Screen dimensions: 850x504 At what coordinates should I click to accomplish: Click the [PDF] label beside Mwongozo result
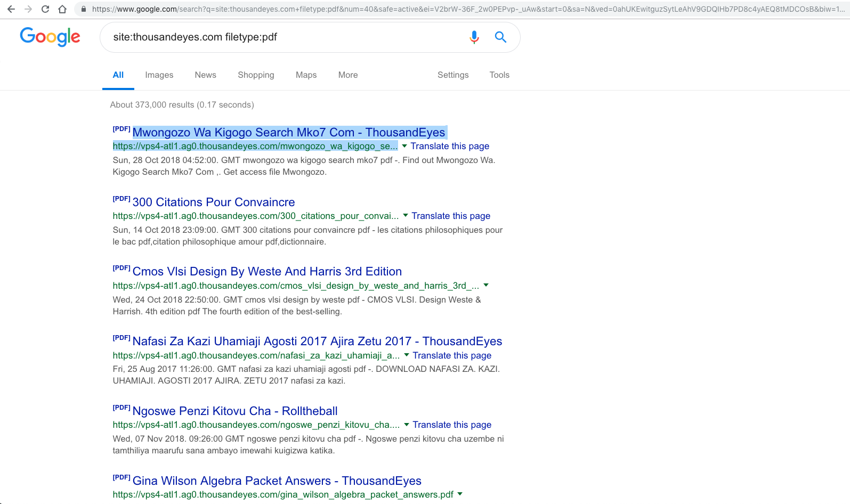122,129
